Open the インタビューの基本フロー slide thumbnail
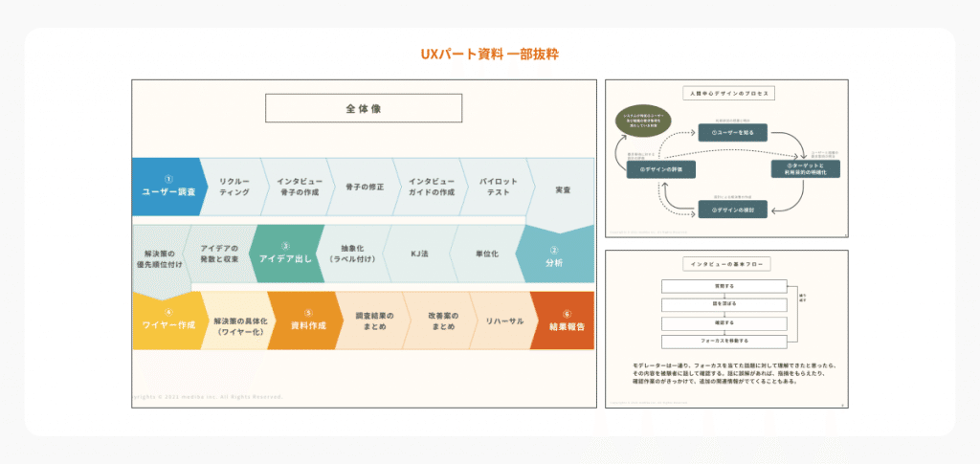The image size is (980, 464). (x=726, y=329)
